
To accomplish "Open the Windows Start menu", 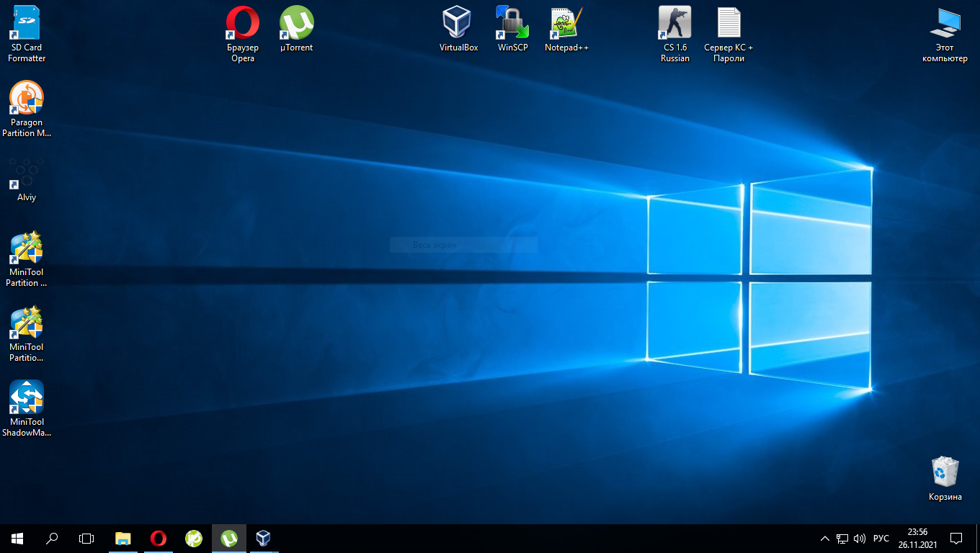I will point(17,538).
